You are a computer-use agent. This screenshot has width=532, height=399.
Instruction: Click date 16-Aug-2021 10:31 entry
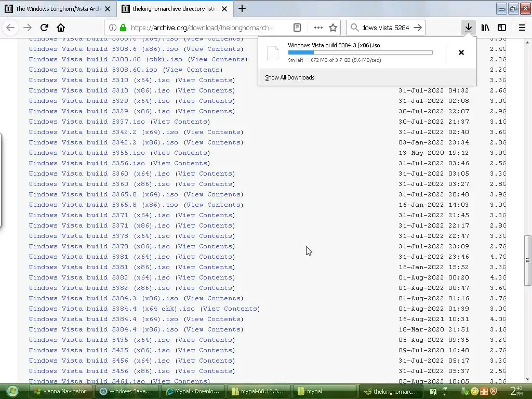[x=434, y=320]
